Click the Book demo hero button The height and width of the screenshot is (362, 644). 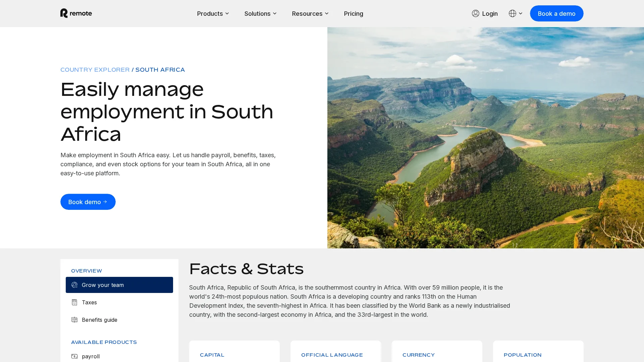(88, 202)
